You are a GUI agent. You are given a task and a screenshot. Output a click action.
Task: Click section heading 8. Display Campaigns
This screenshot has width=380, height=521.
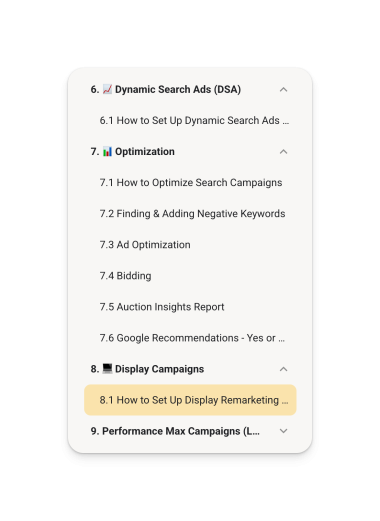click(x=147, y=369)
